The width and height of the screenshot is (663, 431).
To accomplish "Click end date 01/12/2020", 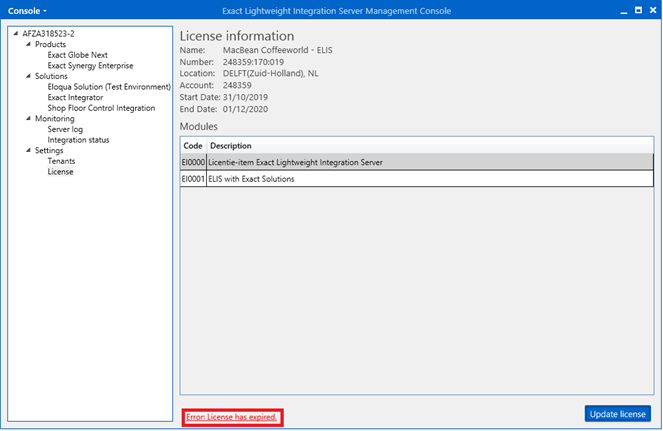I will coord(245,109).
